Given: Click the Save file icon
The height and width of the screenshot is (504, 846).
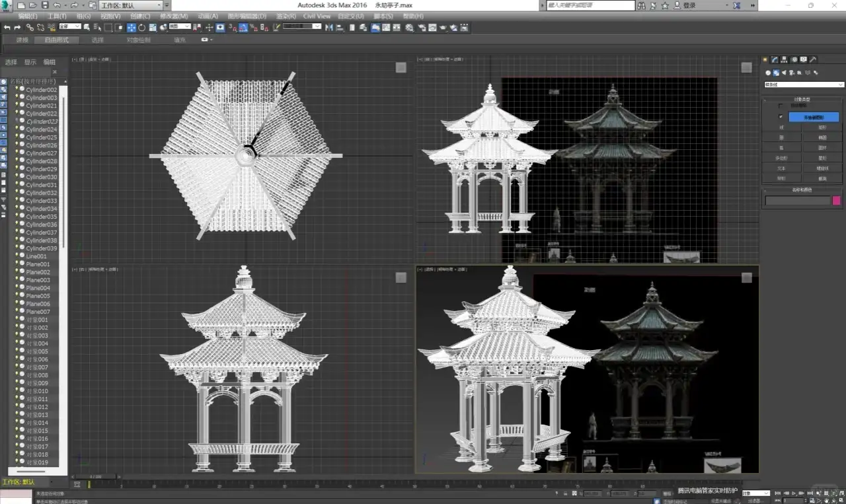Looking at the screenshot, I should tap(45, 5).
